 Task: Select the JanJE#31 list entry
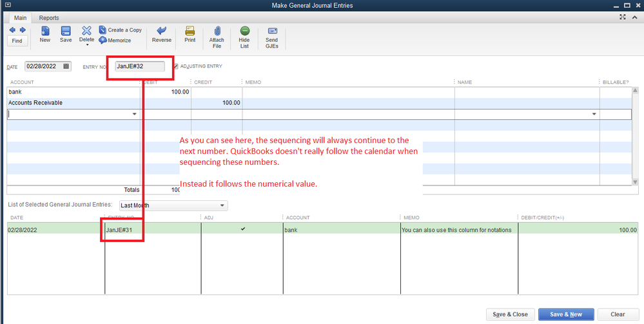tap(119, 230)
